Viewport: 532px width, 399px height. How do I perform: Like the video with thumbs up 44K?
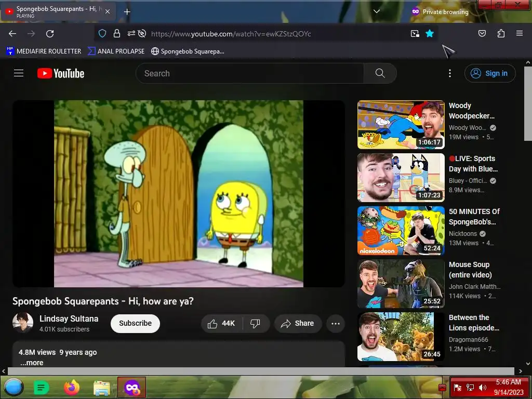222,323
